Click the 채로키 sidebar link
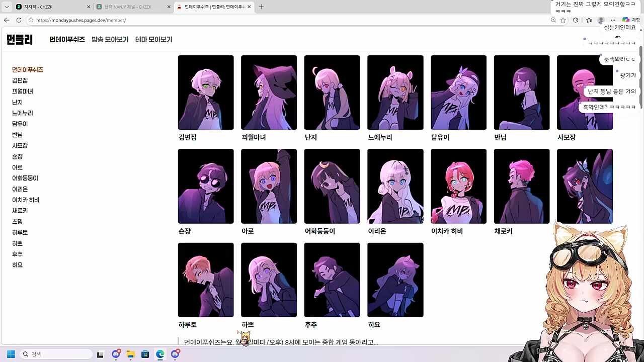This screenshot has width=644, height=362. click(20, 211)
